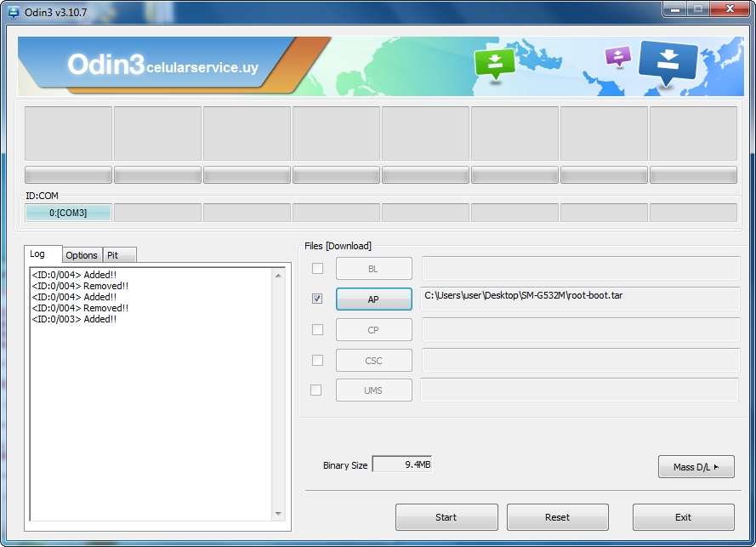Browse for a UMS file

[373, 390]
